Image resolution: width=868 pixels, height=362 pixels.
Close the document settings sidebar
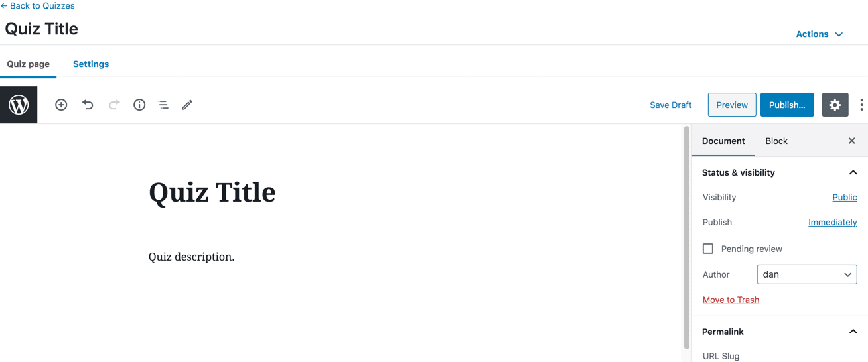pyautogui.click(x=852, y=141)
